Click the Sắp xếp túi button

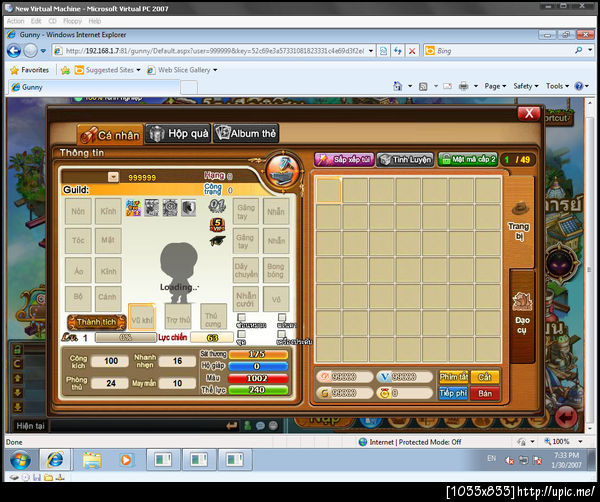click(x=344, y=160)
